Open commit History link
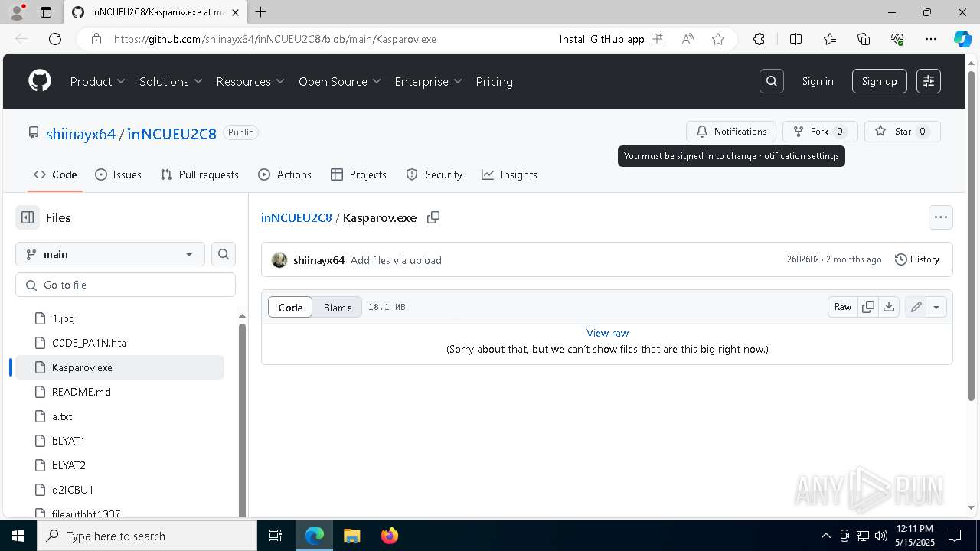Screen dimensions: 980x551 (917, 259)
